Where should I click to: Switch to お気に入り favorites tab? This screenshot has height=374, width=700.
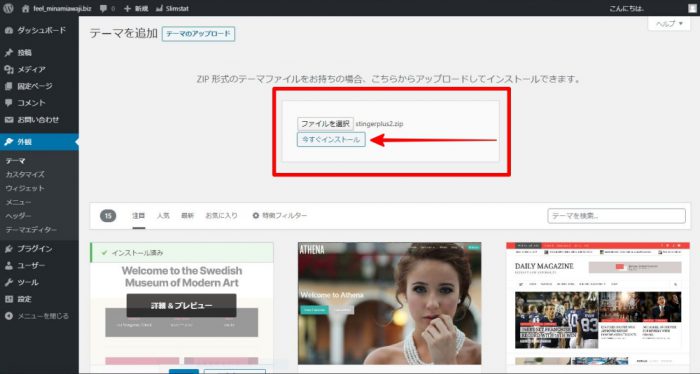[221, 216]
